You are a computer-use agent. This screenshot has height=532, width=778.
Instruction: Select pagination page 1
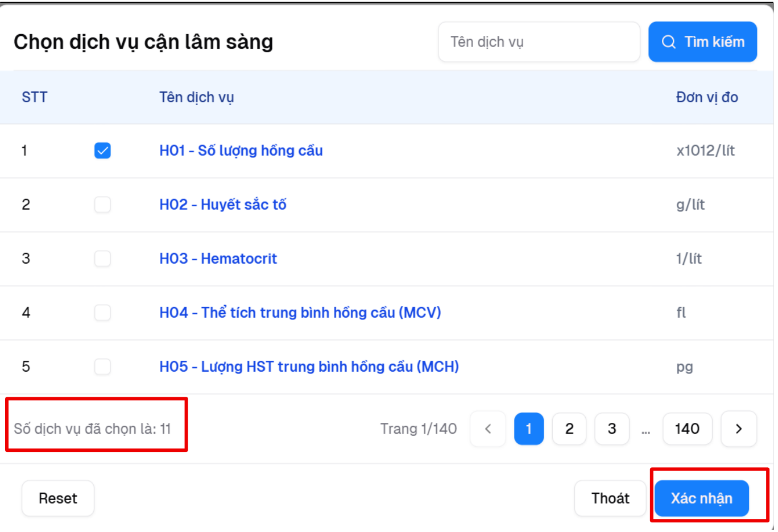529,429
